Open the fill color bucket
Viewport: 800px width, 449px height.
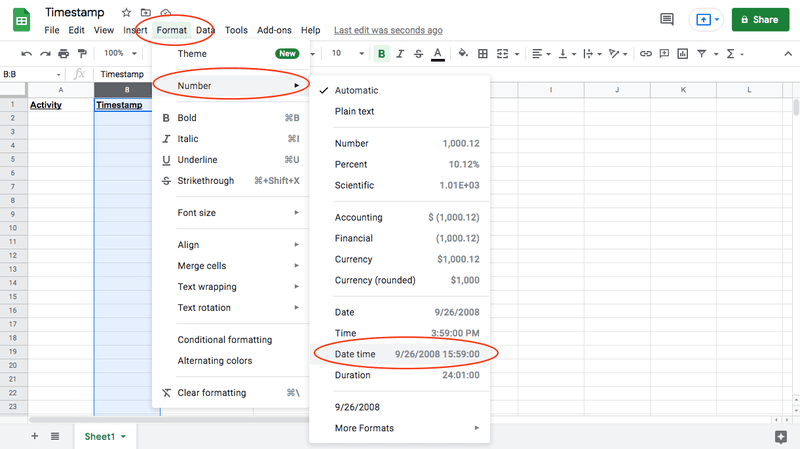coord(463,54)
